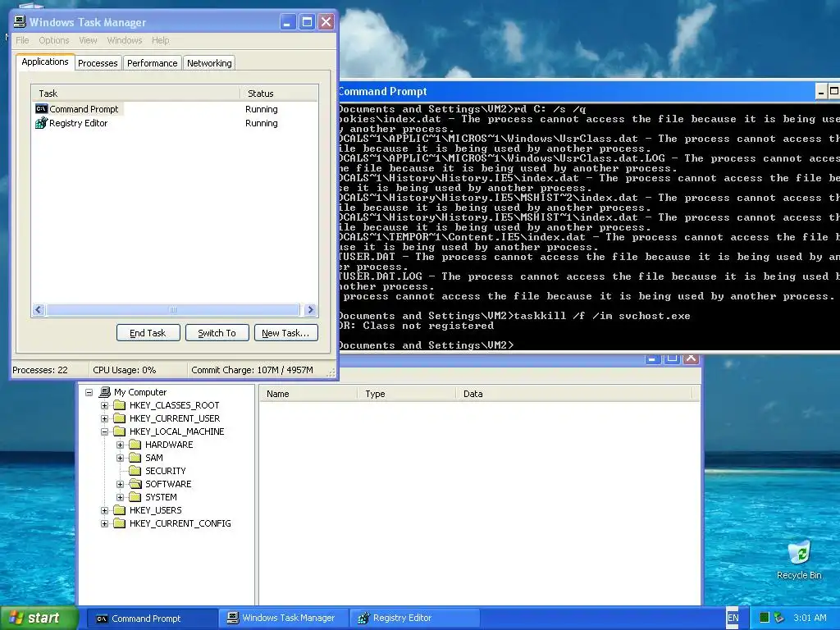Click the left arrow of task list scrollbar
This screenshot has width=840, height=630.
38,309
